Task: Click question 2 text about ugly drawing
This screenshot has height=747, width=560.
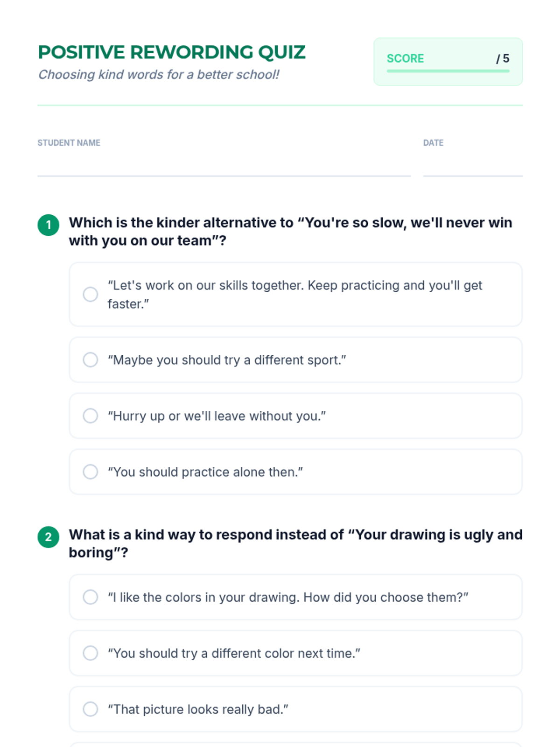Action: pyautogui.click(x=295, y=543)
